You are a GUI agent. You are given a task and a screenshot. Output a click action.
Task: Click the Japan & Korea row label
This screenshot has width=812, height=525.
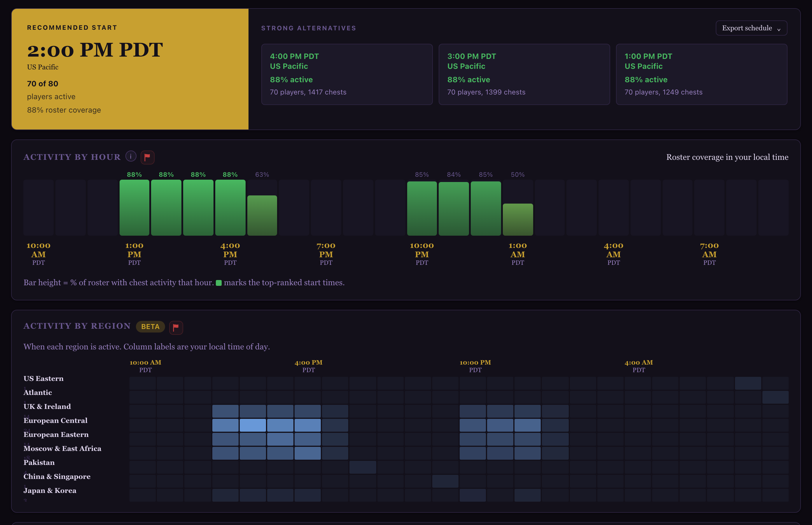(50, 490)
